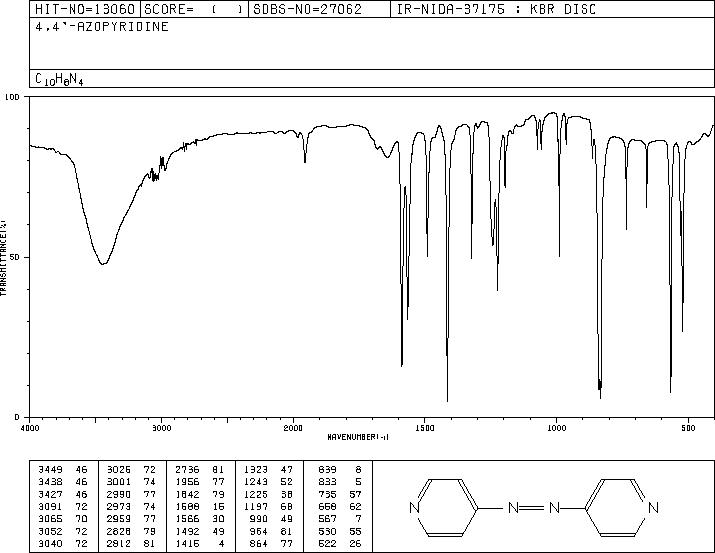Click the 0 y-axis tick label
Viewport: 715px width, 553px height.
(x=17, y=417)
